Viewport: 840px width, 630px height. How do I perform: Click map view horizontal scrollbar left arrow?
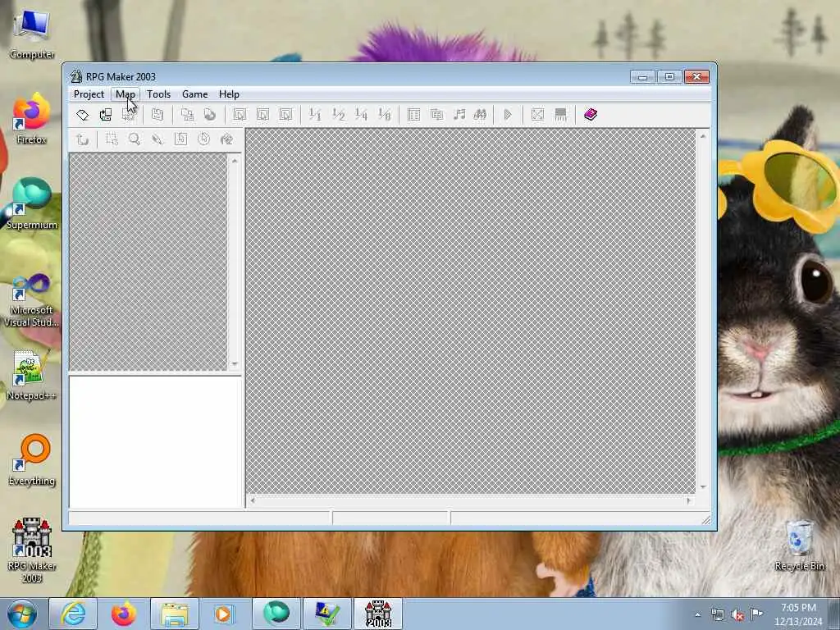coord(253,500)
